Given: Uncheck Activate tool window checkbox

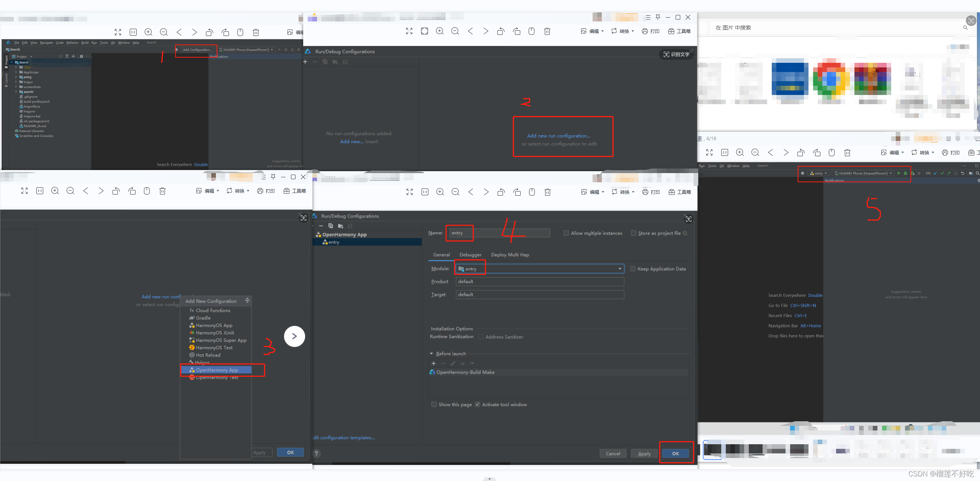Looking at the screenshot, I should 477,404.
